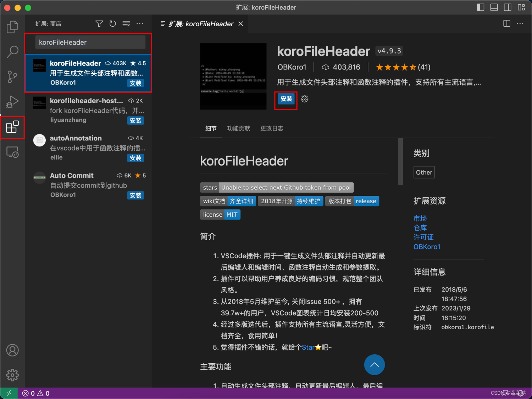Click scroll-to-top round arrow button
This screenshot has width=532, height=399.
coord(374,365)
